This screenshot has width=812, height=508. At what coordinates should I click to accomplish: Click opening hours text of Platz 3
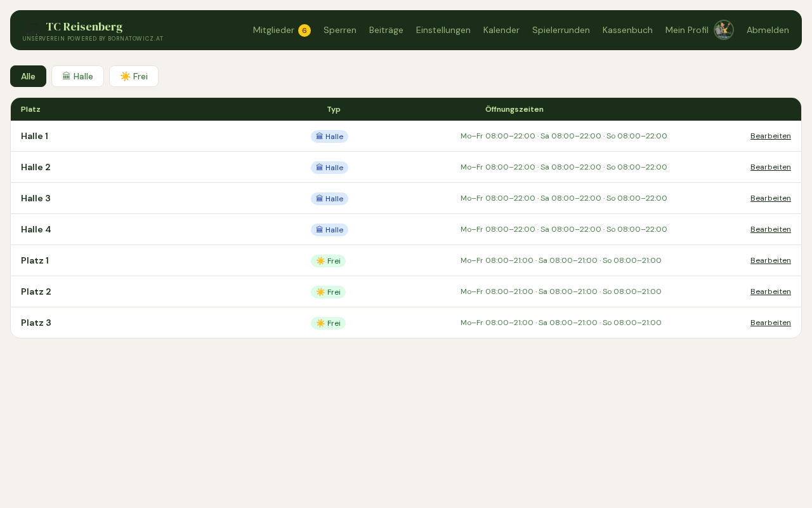[561, 323]
